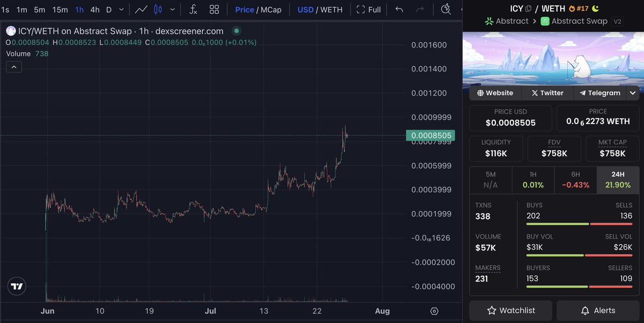Open the Telegram link button
Viewport: 644px width, 323px height.
click(599, 93)
